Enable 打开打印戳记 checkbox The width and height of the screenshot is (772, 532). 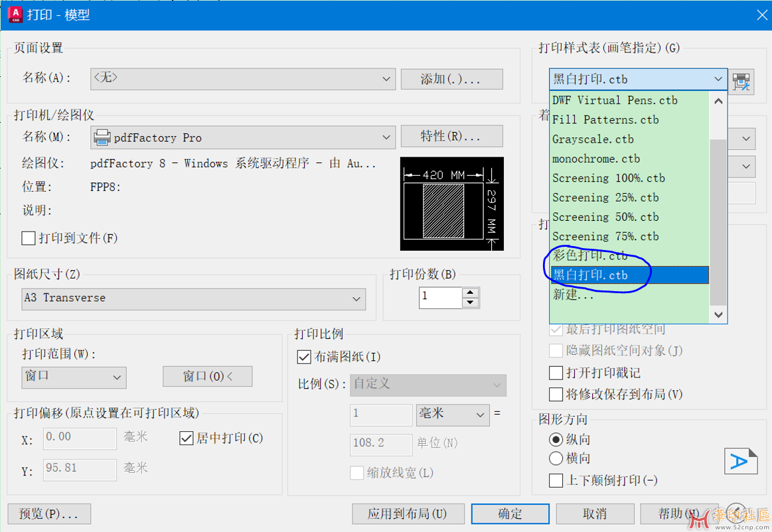click(556, 373)
